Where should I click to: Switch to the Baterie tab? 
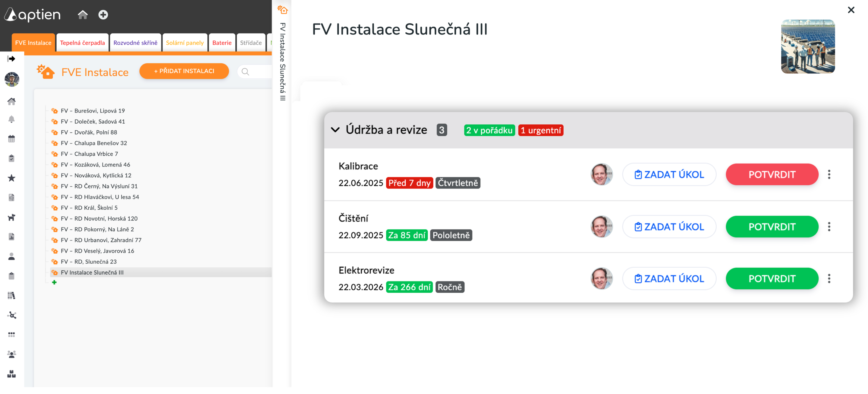click(x=222, y=43)
